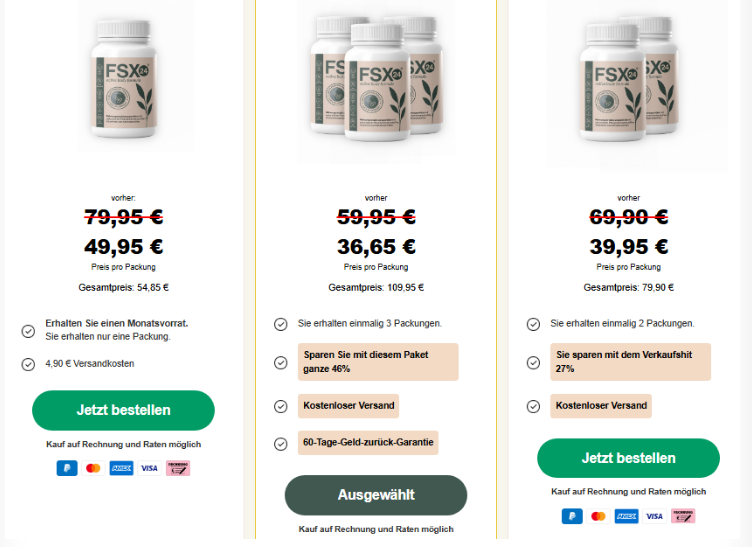Click the three-bottle FSX package image

374,80
